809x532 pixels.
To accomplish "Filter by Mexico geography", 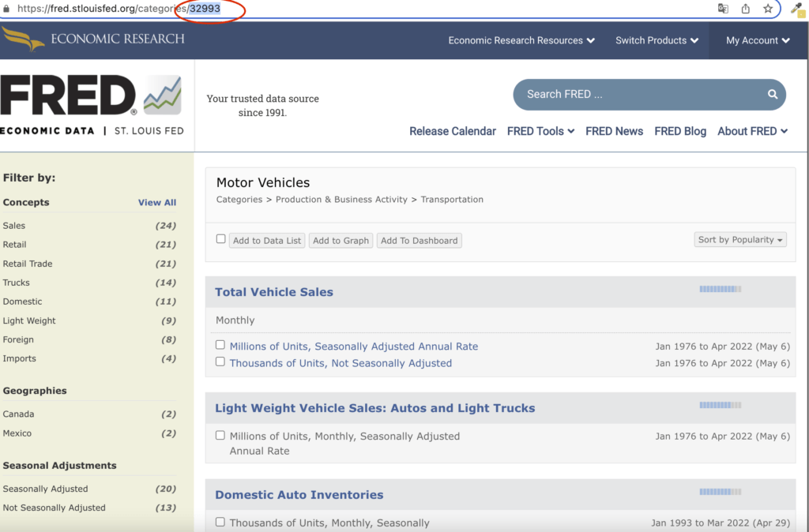I will [x=17, y=433].
